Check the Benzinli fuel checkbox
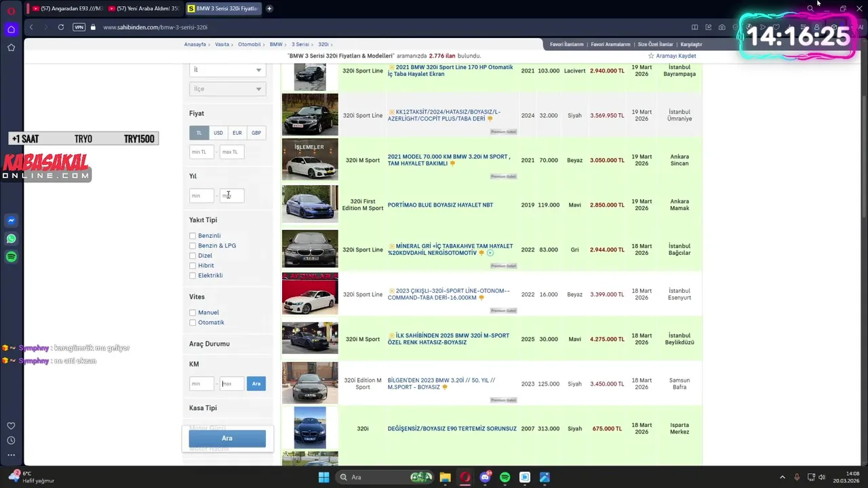This screenshot has height=488, width=868. [193, 236]
